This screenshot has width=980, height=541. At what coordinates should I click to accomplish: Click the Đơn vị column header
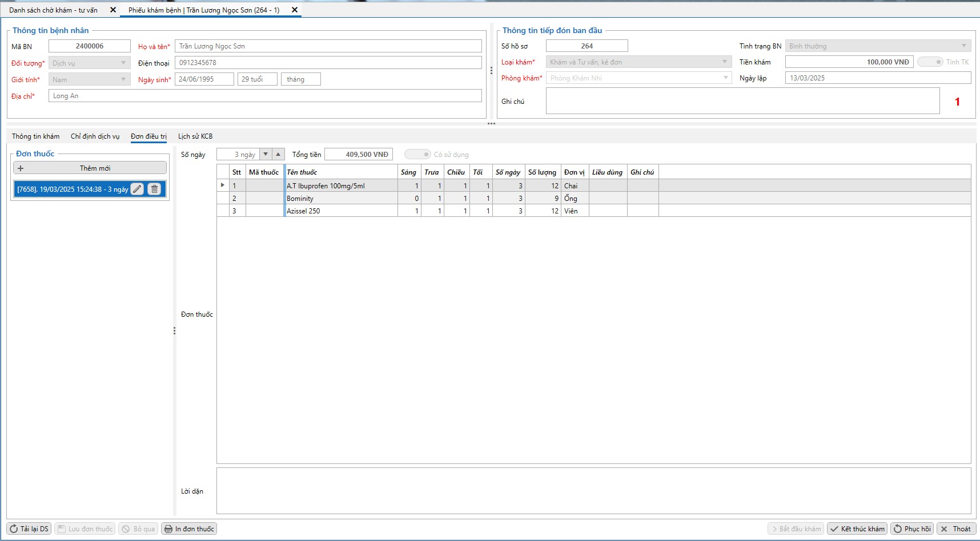click(x=575, y=172)
